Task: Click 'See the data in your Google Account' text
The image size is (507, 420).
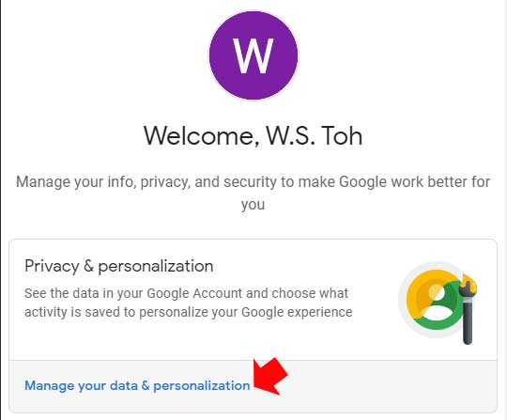Action: point(133,293)
